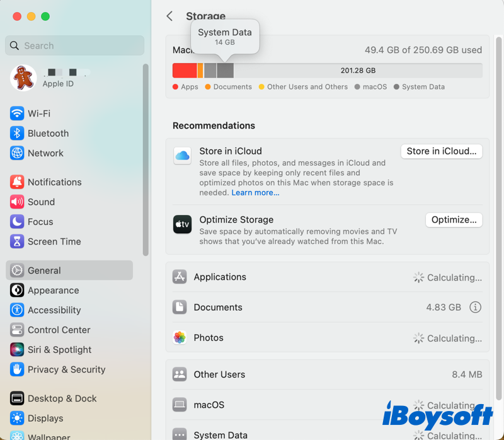Image resolution: width=504 pixels, height=440 pixels.
Task: Click the Sound speaker icon
Action: (17, 202)
